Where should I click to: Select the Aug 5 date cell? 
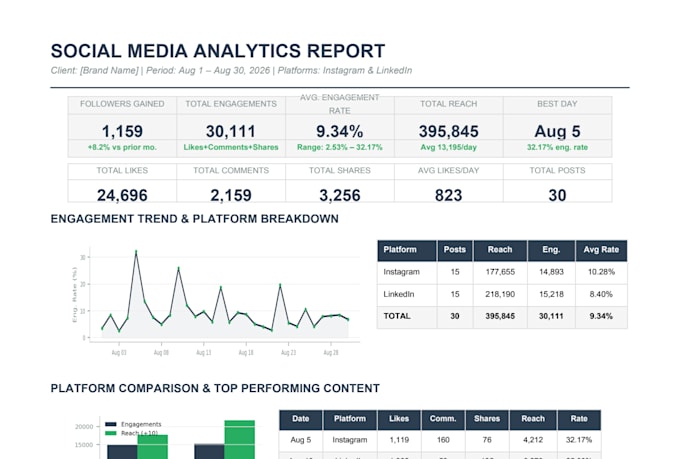coord(301,440)
